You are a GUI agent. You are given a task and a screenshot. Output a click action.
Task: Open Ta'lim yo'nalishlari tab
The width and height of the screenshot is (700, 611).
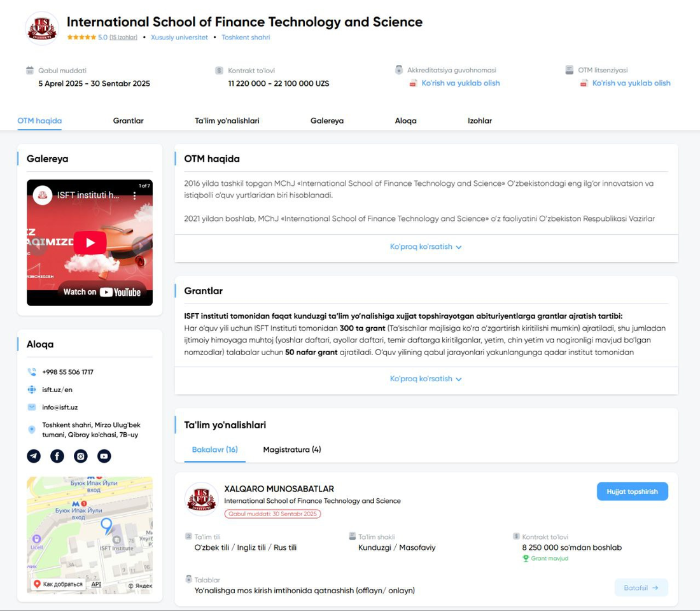click(x=227, y=120)
